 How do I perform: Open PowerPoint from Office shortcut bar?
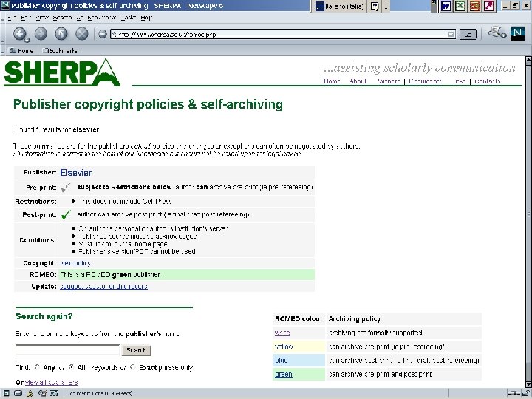[x=474, y=6]
